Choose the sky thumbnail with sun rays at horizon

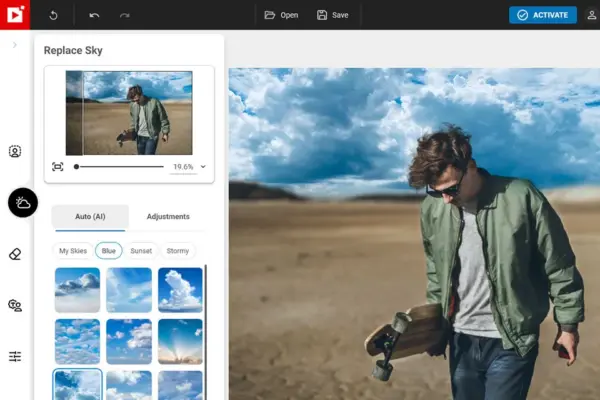180,341
